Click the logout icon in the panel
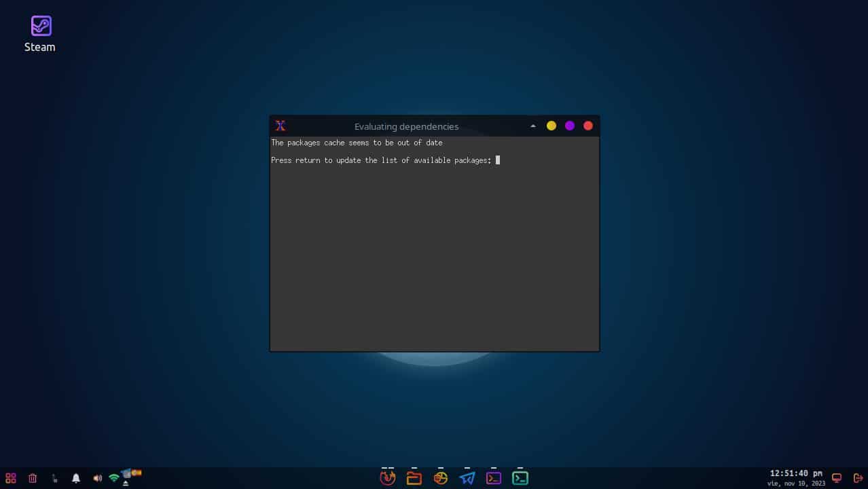Image resolution: width=868 pixels, height=489 pixels. 858,478
